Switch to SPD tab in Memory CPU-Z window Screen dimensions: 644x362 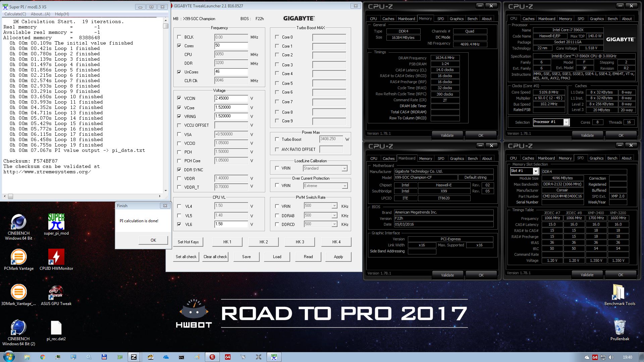[x=440, y=19]
